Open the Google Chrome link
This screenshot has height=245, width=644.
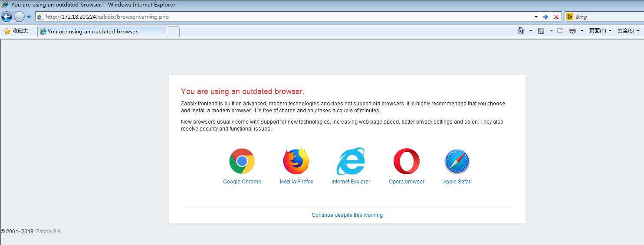pos(242,182)
